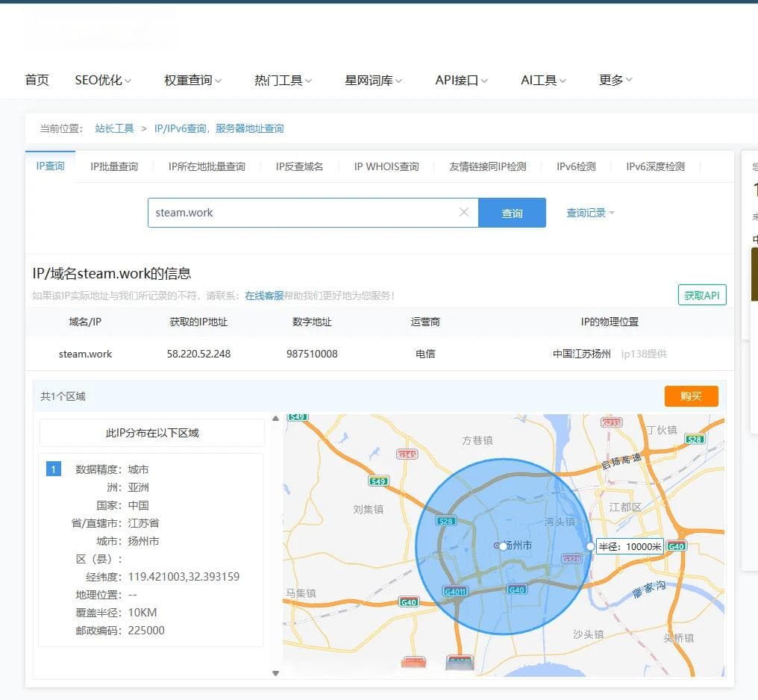The height and width of the screenshot is (700, 758).
Task: Open the IP/IPv6查询 breadcrumb link
Action: click(219, 128)
